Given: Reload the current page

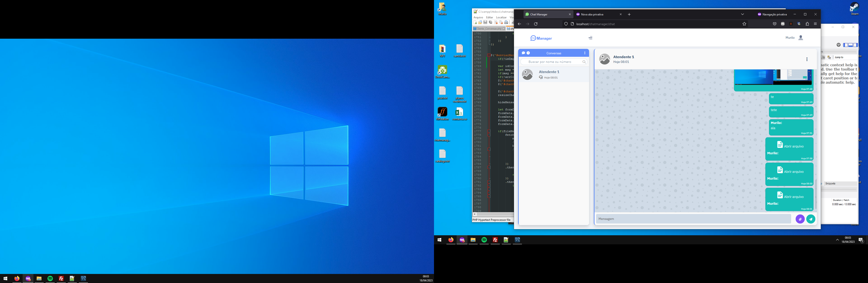Looking at the screenshot, I should point(536,24).
